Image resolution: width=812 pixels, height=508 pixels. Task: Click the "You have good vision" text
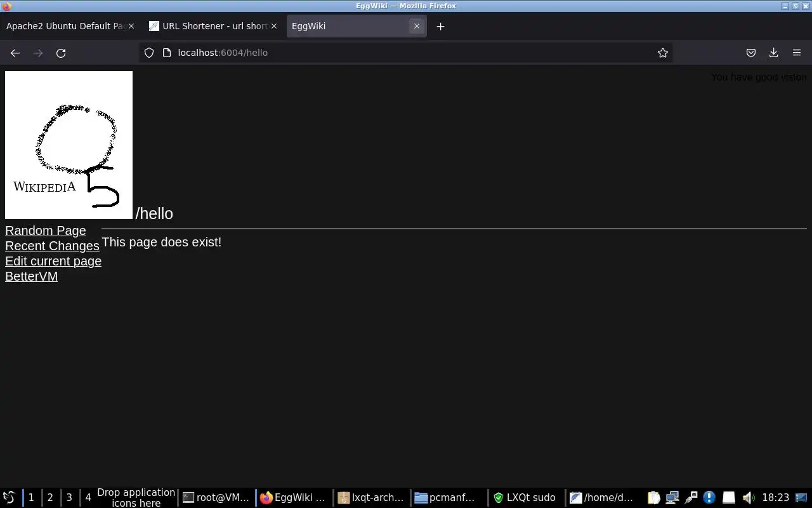[x=759, y=77]
